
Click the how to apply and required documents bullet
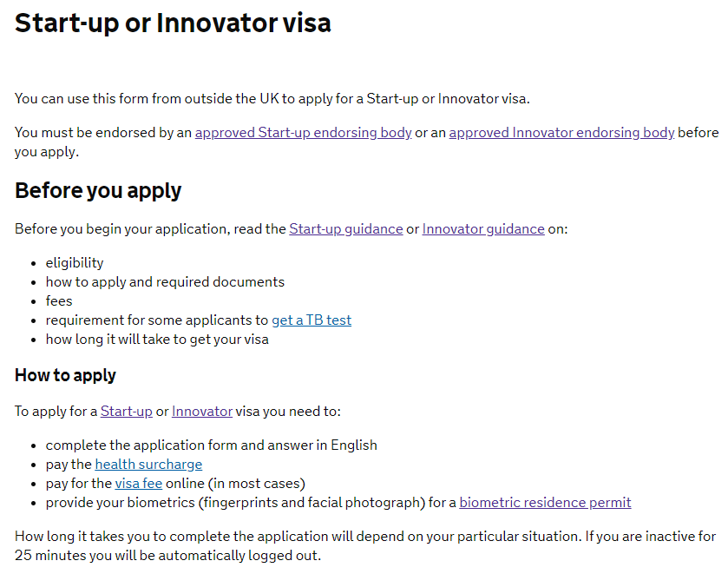(x=165, y=282)
